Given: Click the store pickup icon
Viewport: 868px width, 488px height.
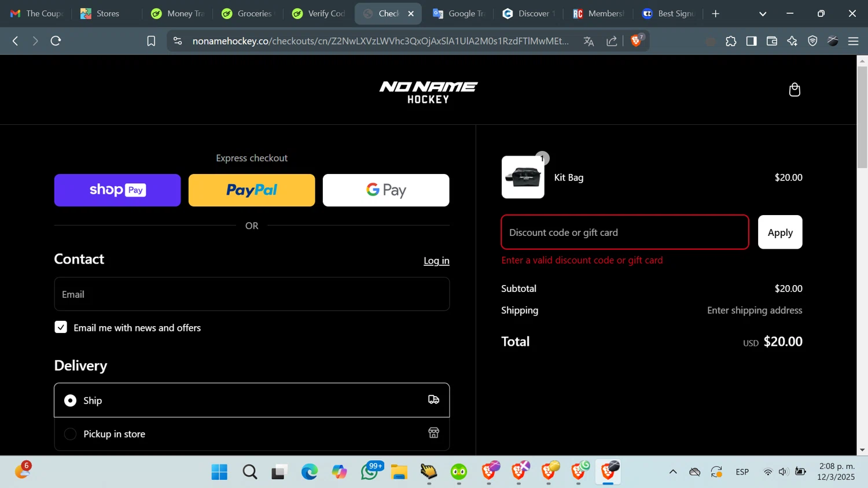Looking at the screenshot, I should point(433,433).
